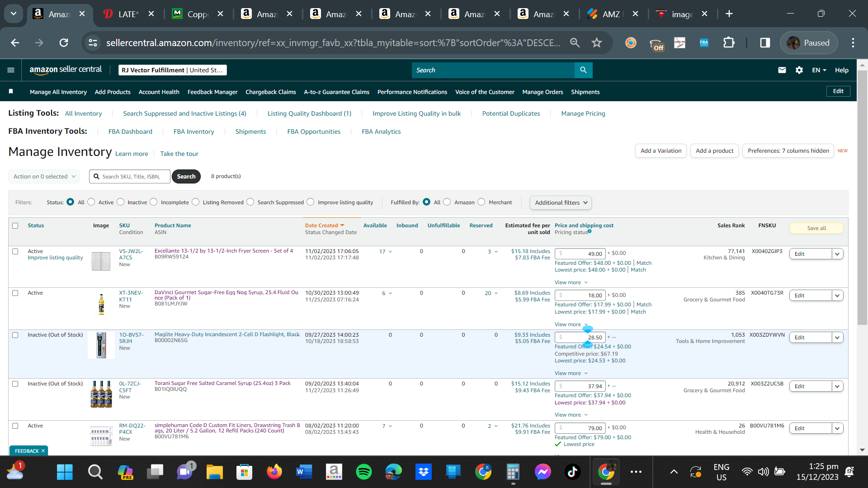Bookmark this page with the star icon

(x=597, y=43)
